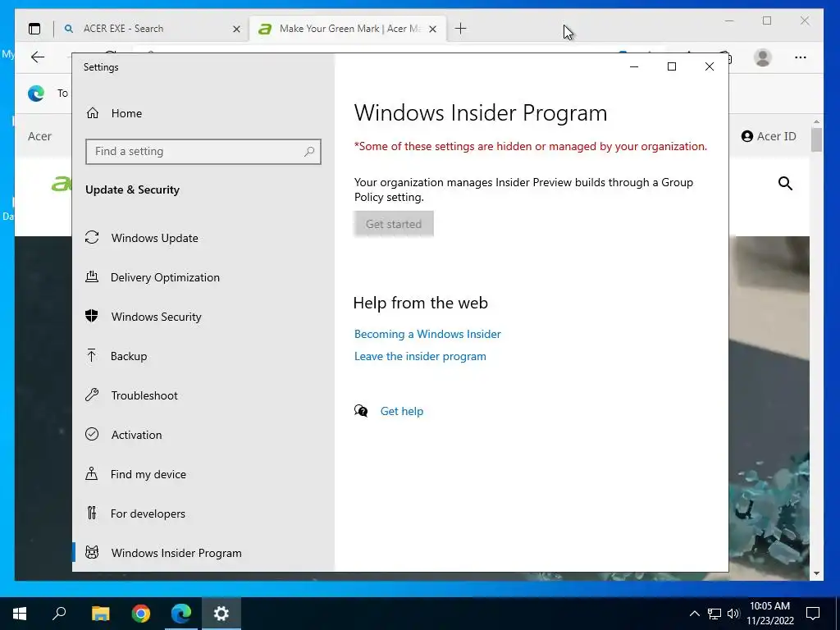Open taskbar Search magnifier
Image resolution: width=840 pixels, height=630 pixels.
click(59, 614)
